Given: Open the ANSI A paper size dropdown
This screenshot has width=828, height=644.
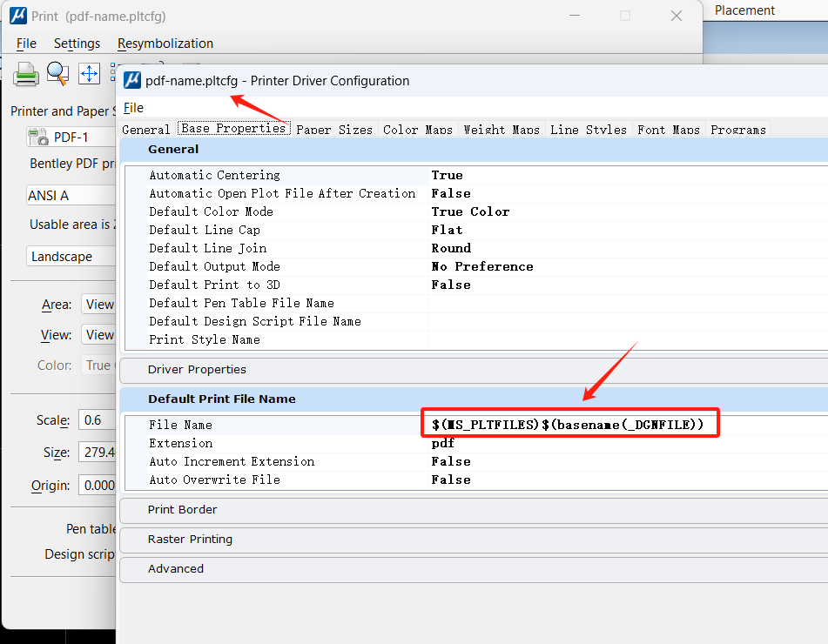Looking at the screenshot, I should tap(71, 195).
